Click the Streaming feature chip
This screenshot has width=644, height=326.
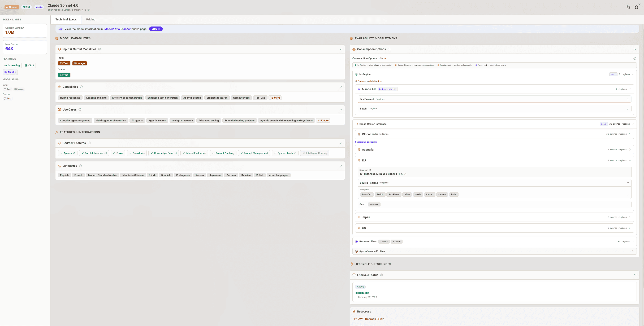pyautogui.click(x=12, y=66)
